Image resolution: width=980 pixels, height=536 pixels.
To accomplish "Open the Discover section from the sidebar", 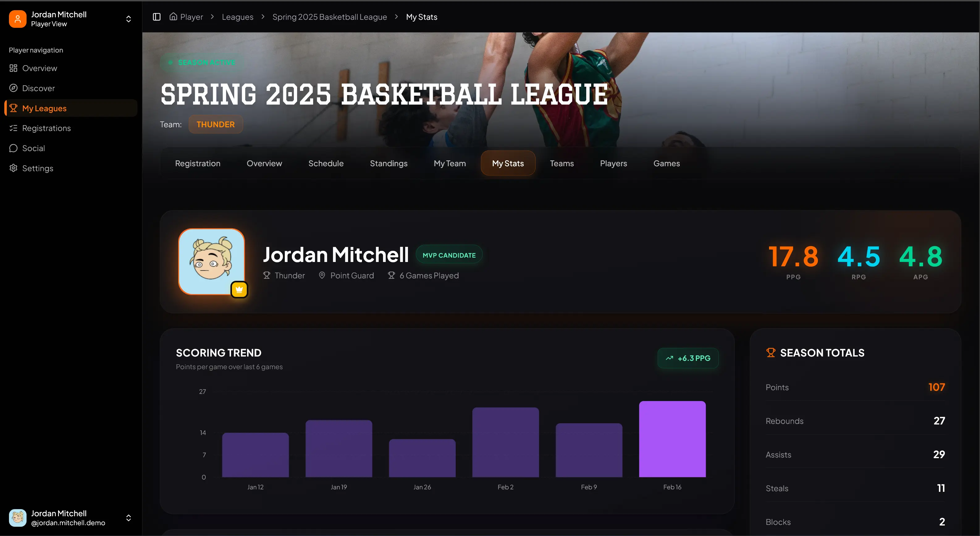I will click(14, 88).
